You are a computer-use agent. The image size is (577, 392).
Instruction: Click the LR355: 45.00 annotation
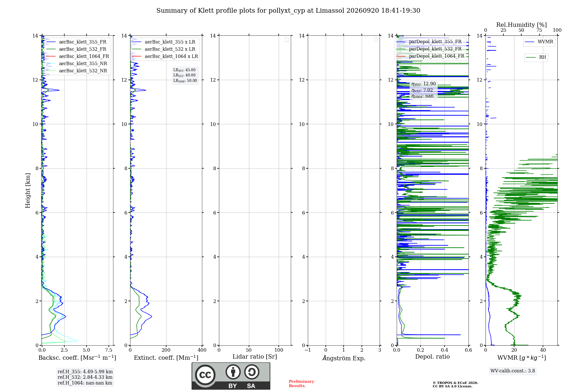click(184, 70)
